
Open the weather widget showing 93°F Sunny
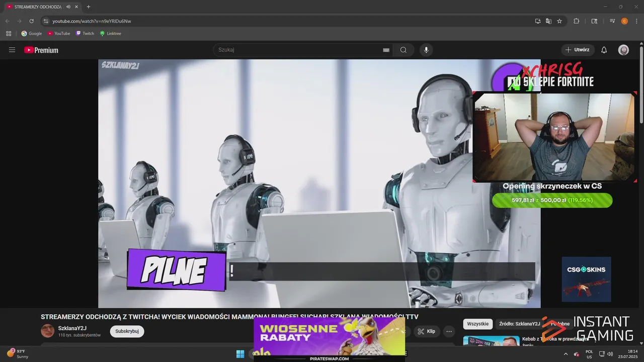point(18,353)
